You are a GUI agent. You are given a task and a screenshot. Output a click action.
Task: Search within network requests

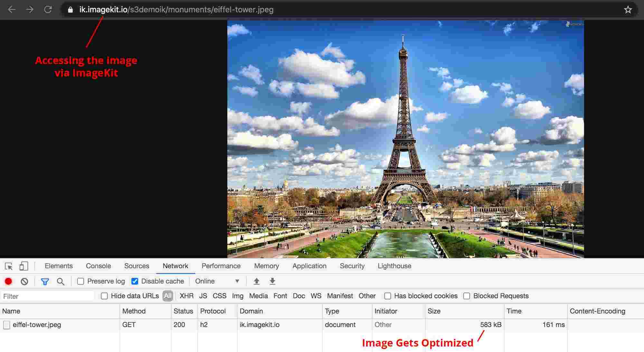click(x=61, y=281)
